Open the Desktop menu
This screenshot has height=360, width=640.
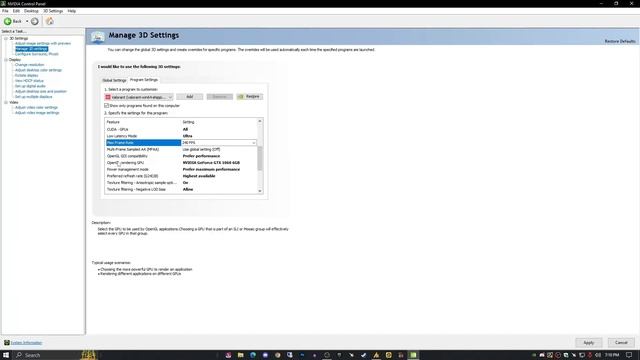pos(31,11)
